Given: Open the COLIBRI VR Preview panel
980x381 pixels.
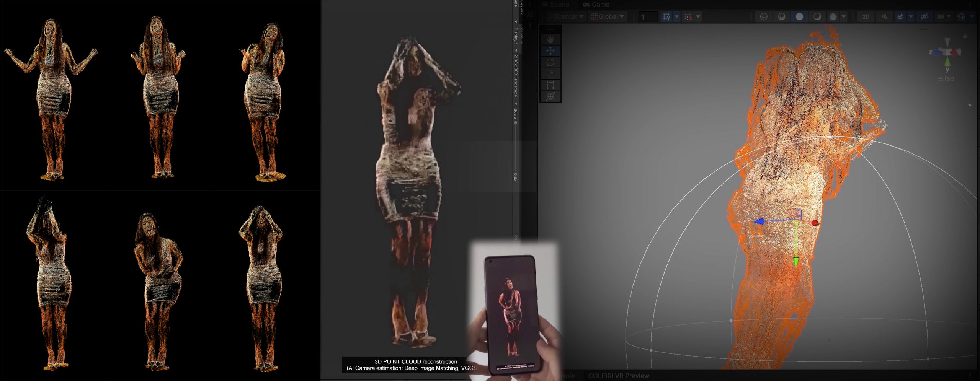Looking at the screenshot, I should (618, 376).
